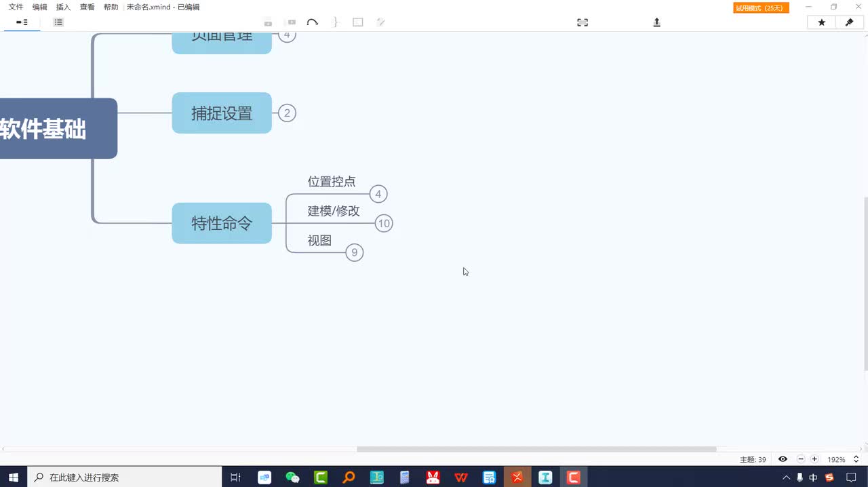
Task: Open the 文件 menu
Action: [x=16, y=7]
